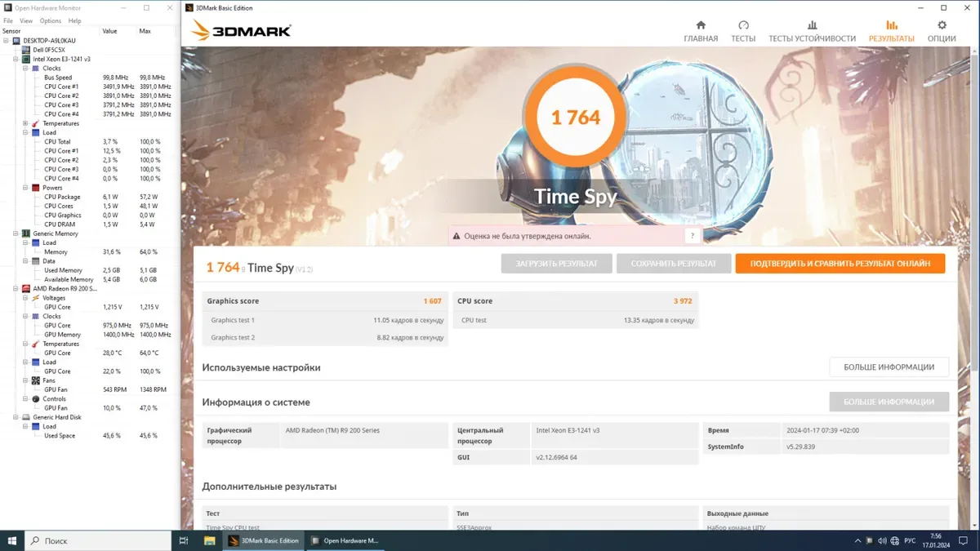Switch to the Результаты tab
This screenshot has height=551, width=980.
point(891,31)
